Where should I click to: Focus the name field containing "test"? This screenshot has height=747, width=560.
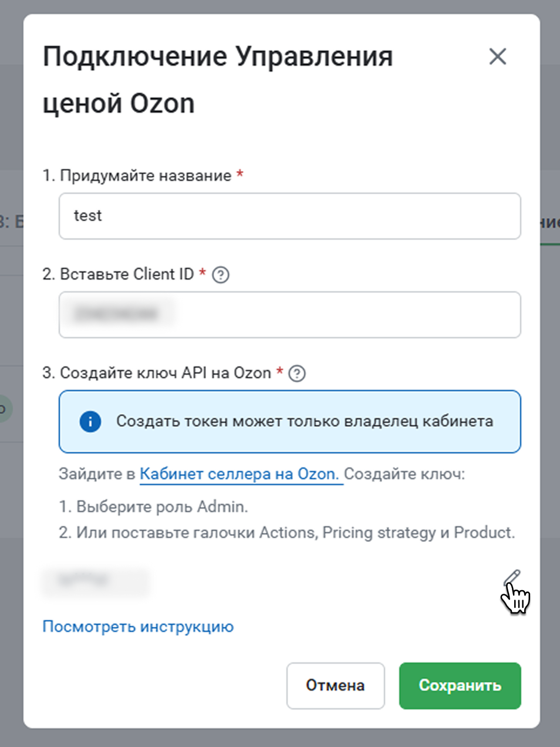click(290, 216)
